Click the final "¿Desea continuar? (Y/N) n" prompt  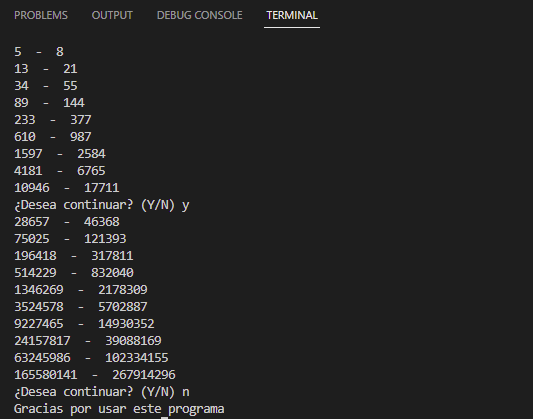(x=102, y=392)
